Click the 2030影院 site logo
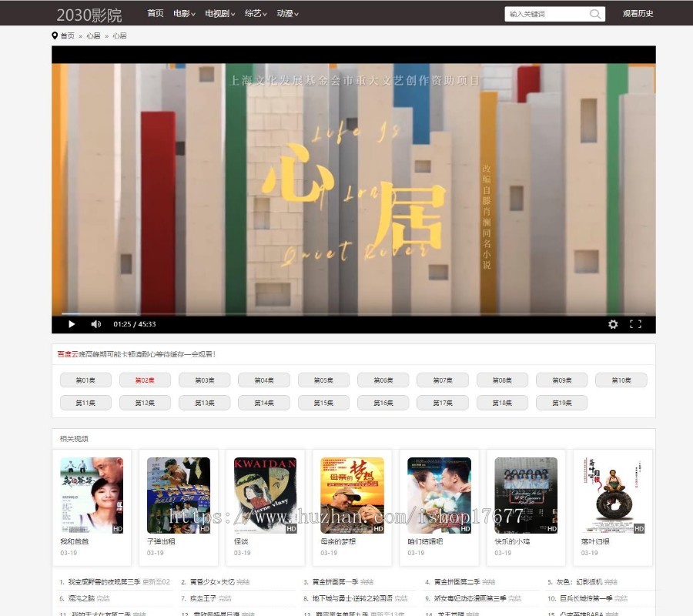693x616 pixels. coord(89,15)
